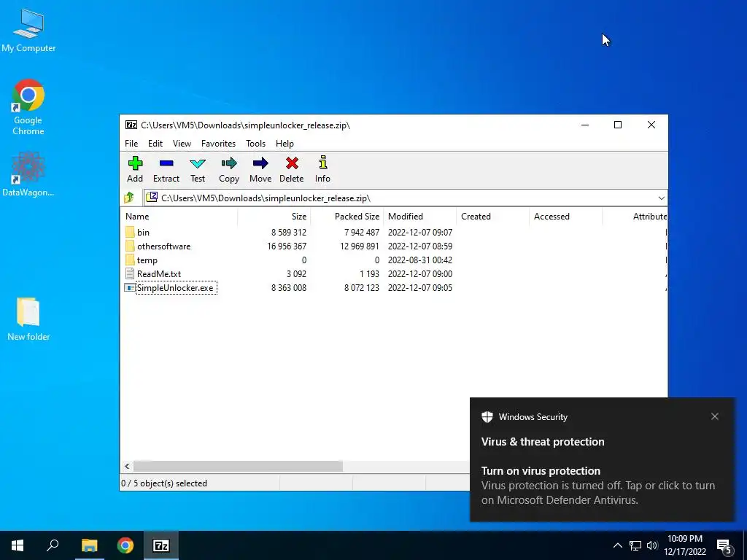Screen dimensions: 747x560
Task: Dismiss the Windows Security notification
Action: pos(715,416)
